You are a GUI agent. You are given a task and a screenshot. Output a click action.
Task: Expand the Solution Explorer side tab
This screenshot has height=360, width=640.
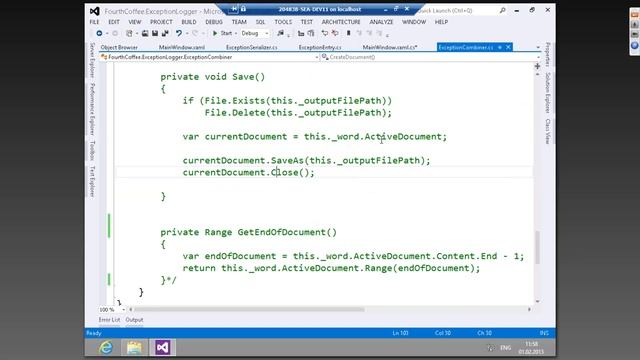(548, 93)
